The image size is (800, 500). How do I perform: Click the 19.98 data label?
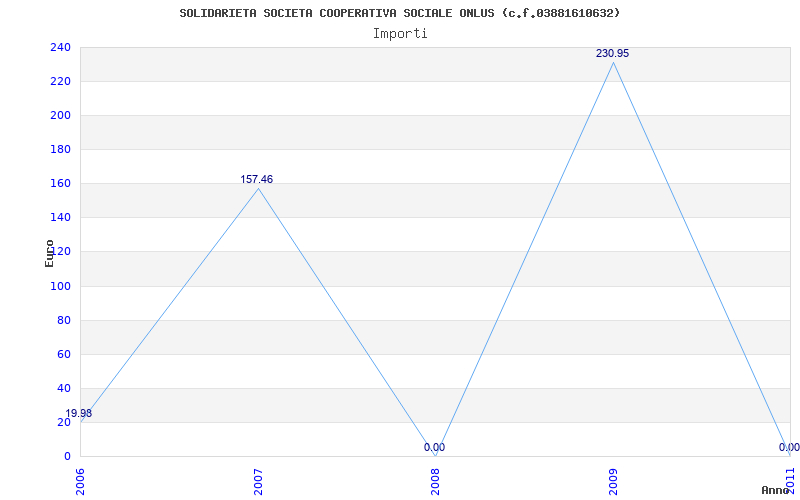79,413
